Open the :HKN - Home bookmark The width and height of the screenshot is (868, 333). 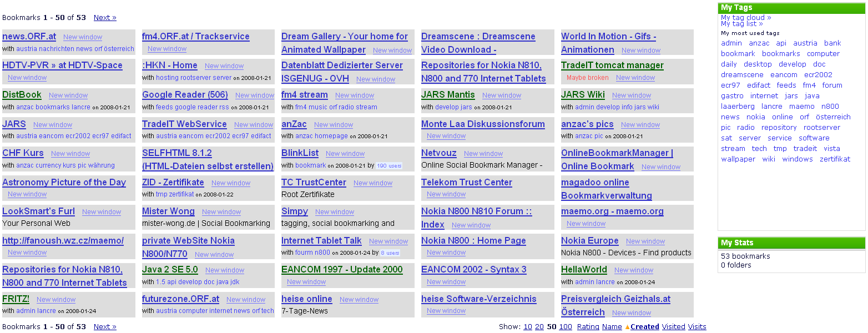(170, 65)
